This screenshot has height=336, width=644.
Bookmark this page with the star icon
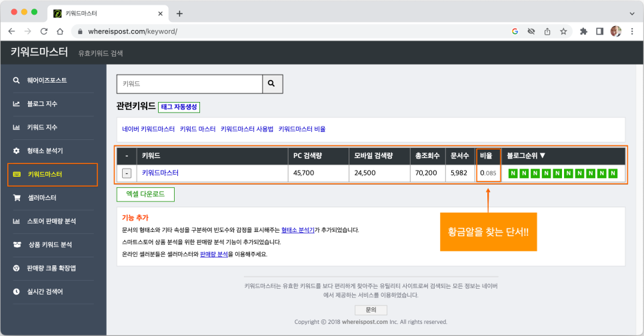(x=563, y=31)
